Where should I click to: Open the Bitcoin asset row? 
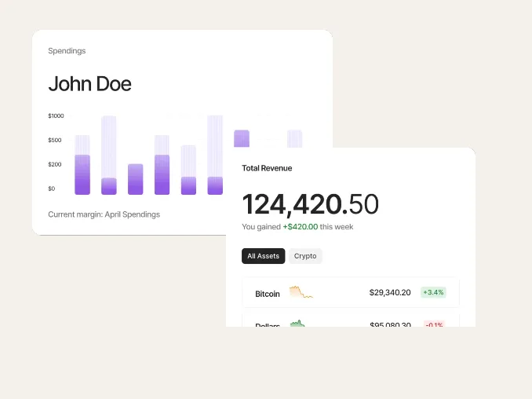pyautogui.click(x=351, y=293)
